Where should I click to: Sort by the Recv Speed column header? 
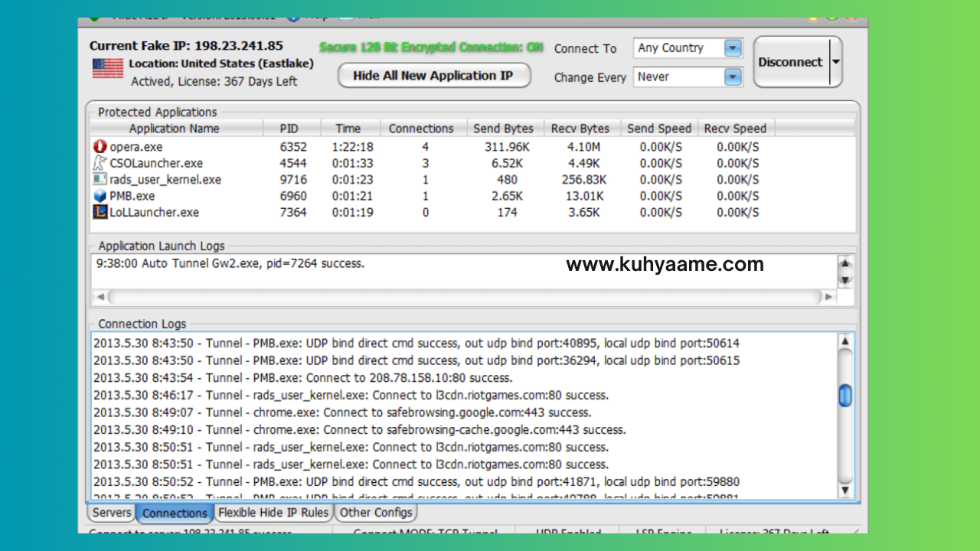[x=735, y=129]
